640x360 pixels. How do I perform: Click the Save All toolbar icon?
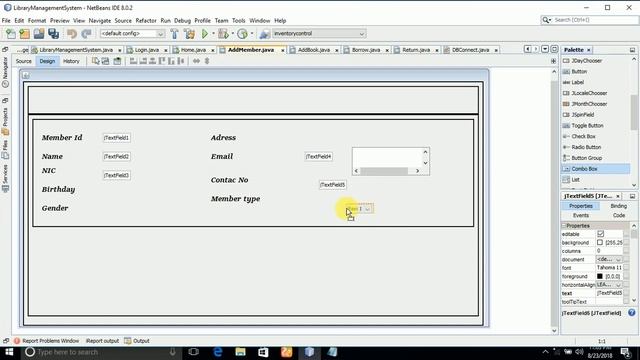[53, 34]
